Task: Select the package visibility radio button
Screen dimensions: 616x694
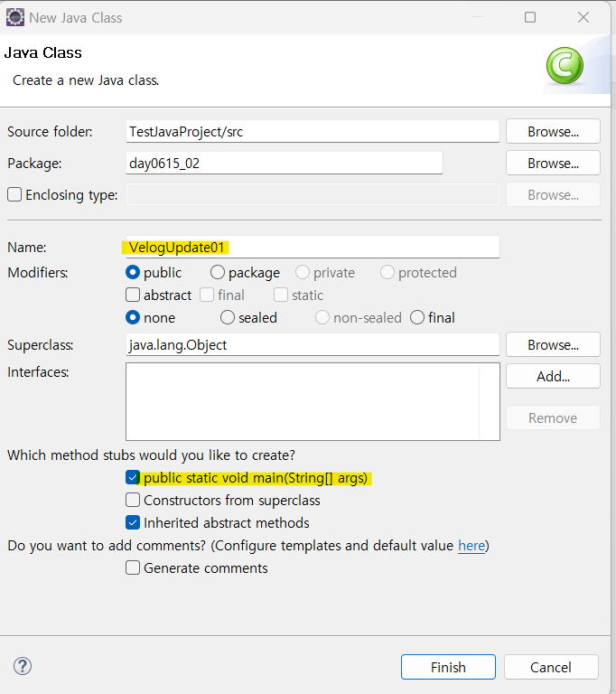Action: (x=218, y=272)
